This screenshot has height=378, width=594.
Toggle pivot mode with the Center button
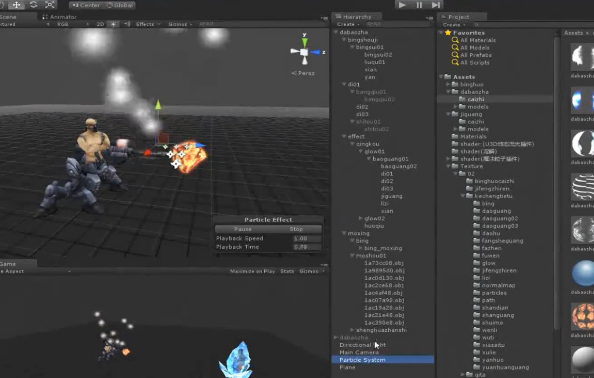[86, 5]
